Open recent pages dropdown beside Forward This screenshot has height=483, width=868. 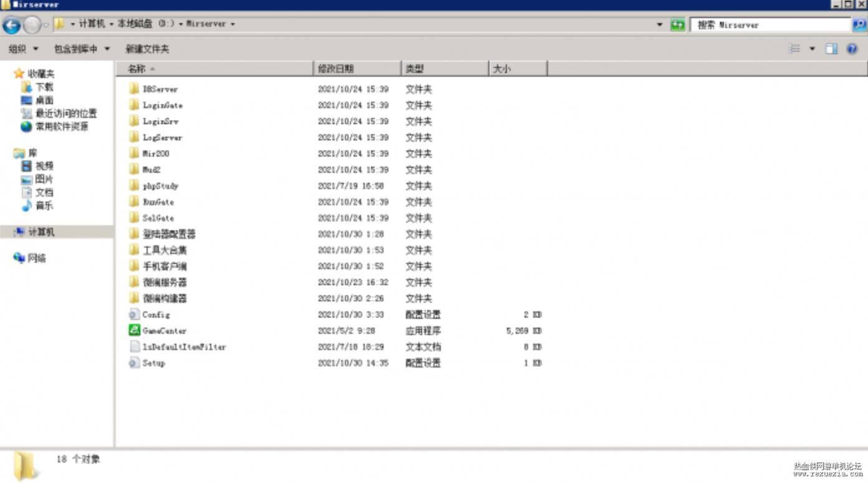pos(46,25)
